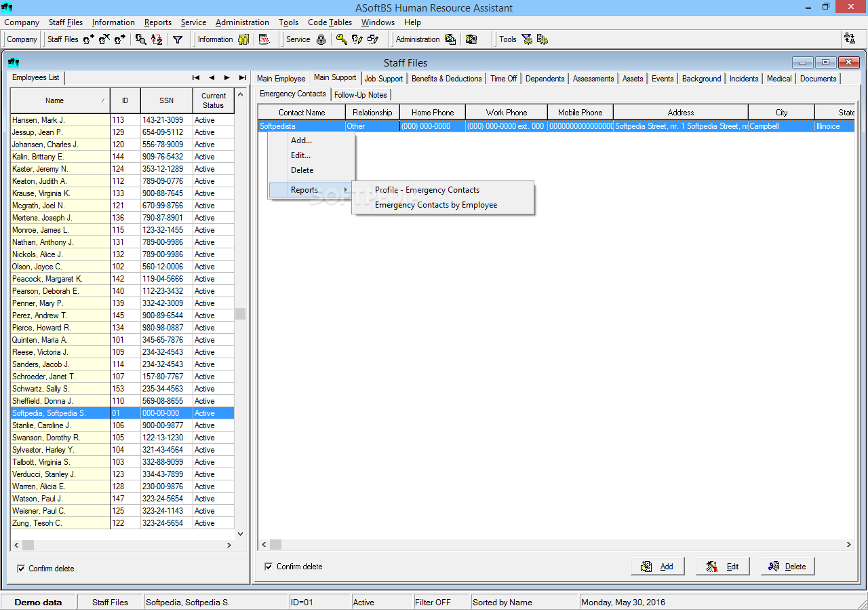
Task: Select employee Hansen, Mark J.
Action: click(122, 120)
